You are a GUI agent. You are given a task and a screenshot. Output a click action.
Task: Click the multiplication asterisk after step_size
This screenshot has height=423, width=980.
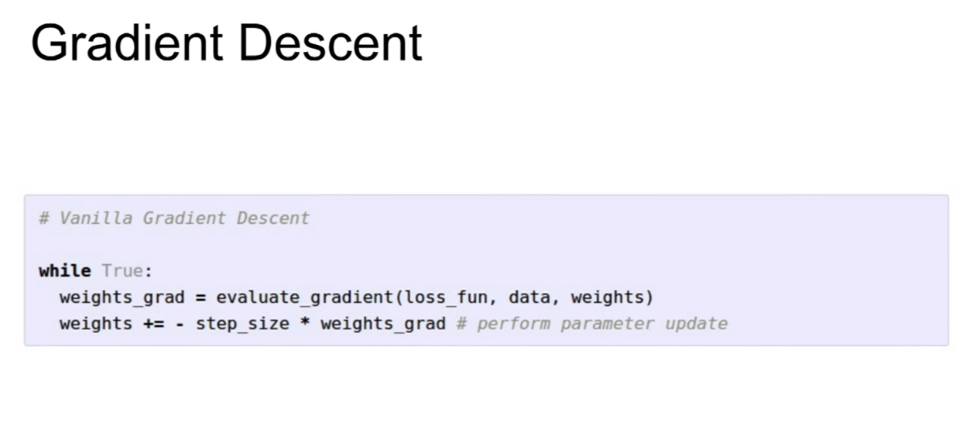305,323
